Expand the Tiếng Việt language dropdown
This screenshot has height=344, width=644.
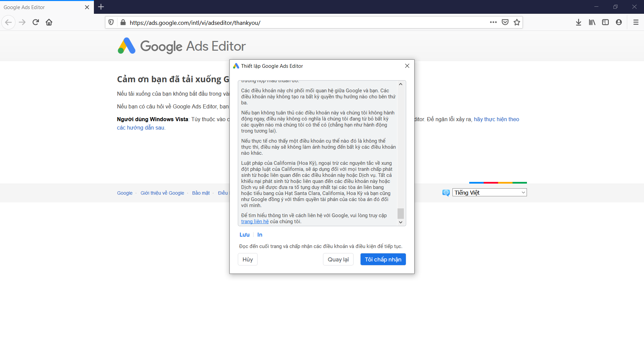(x=489, y=193)
